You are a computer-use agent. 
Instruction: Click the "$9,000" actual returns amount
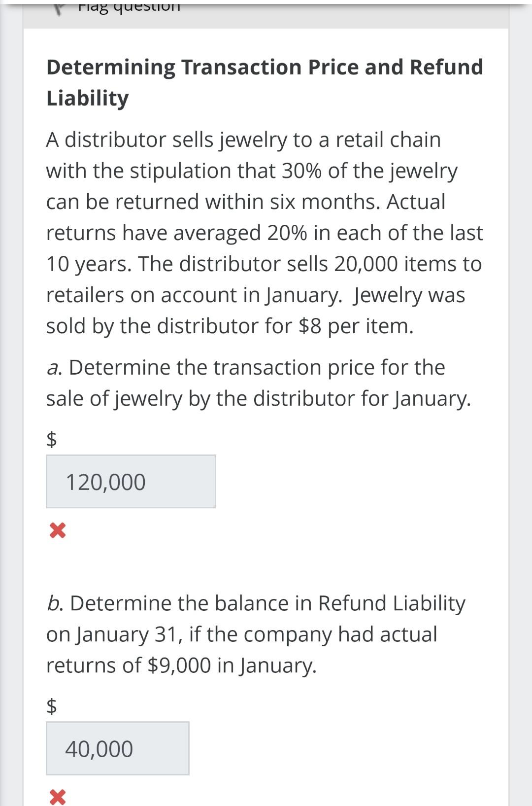tap(179, 665)
